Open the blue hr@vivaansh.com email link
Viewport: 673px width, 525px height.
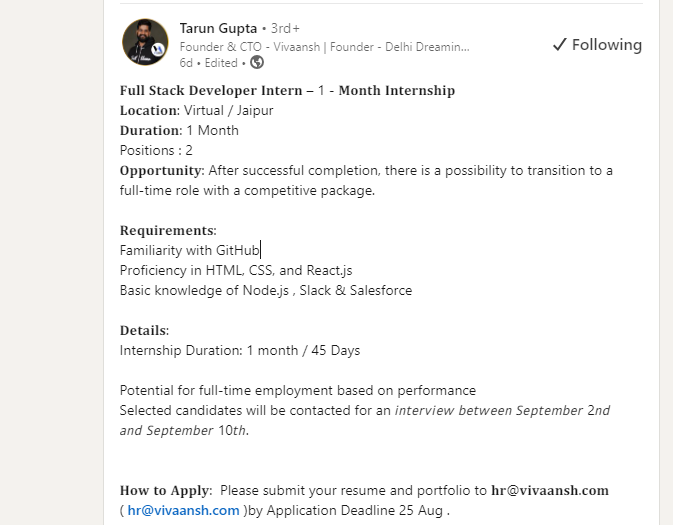(183, 510)
